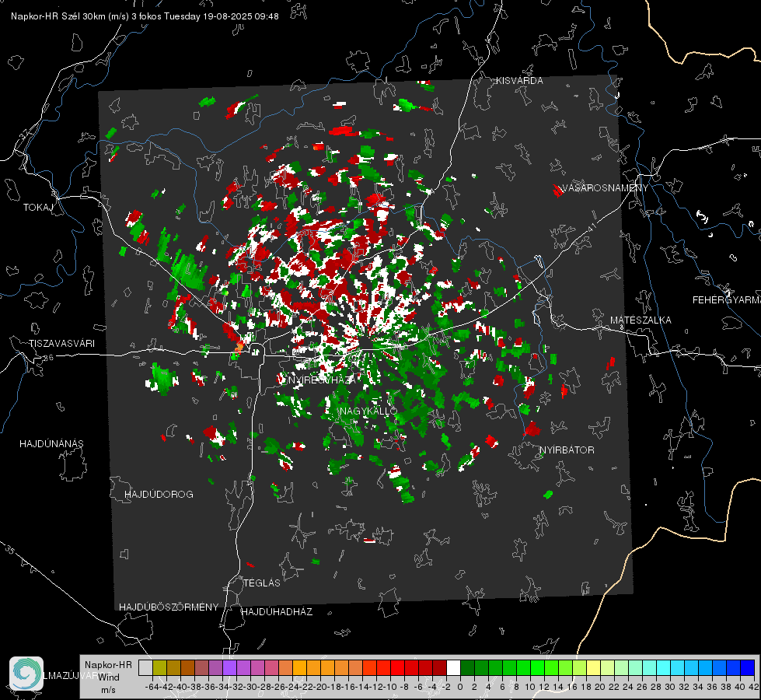Select the VÁSÁROSNAMÉNY town label
Viewport: 761px width, 700px height.
(x=604, y=188)
